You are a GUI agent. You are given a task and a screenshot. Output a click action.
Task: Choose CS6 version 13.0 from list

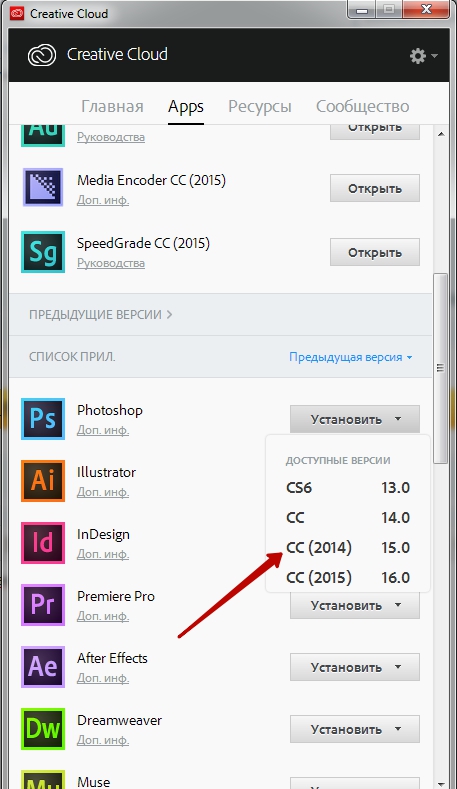point(348,488)
